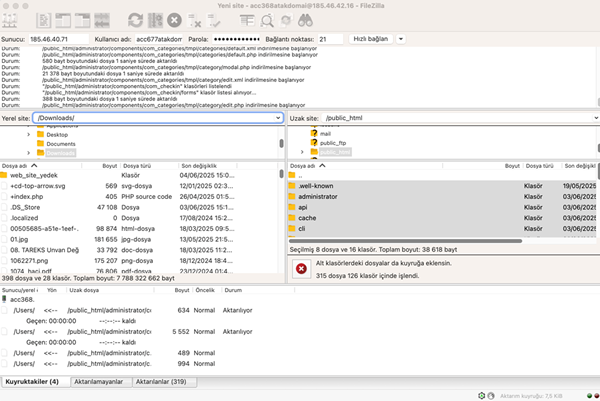This screenshot has height=401, width=600.
Task: Open the Site Manager icon
Action: (10, 20)
